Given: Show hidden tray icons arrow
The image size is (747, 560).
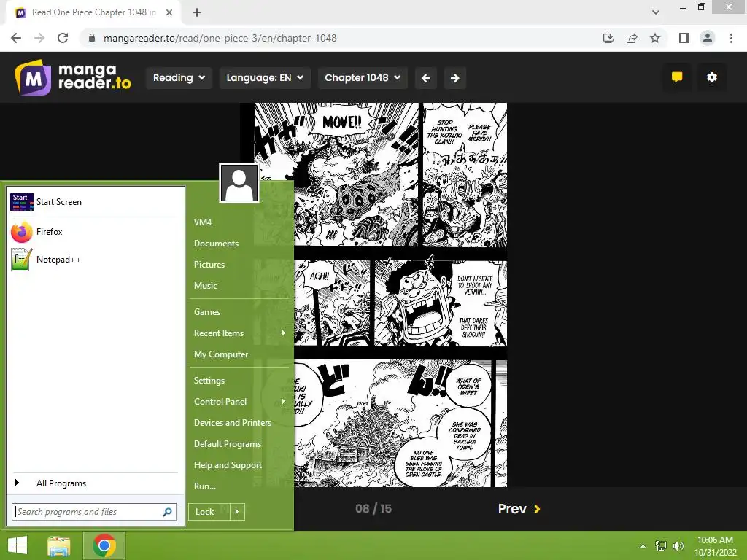Looking at the screenshot, I should click(643, 546).
